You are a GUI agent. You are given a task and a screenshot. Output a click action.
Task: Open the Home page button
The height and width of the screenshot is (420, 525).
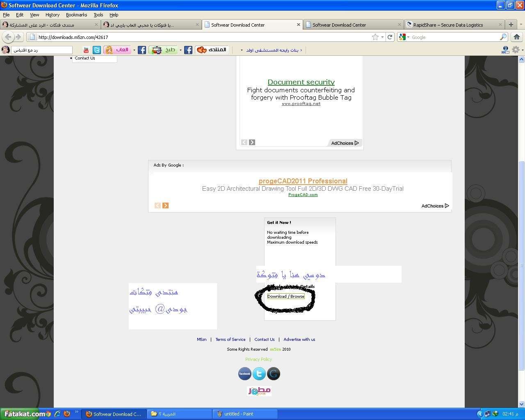point(517,37)
